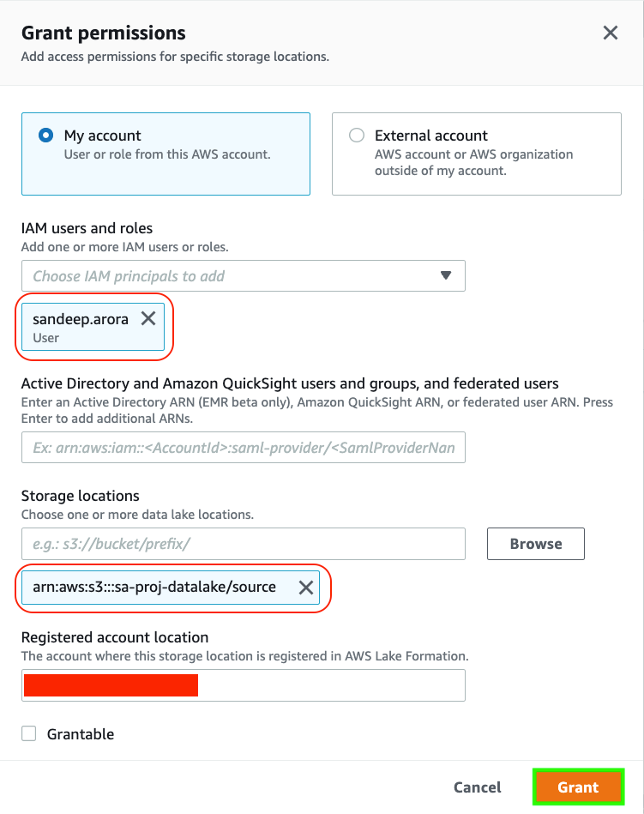Click the 'User or role from this AWS account' text
This screenshot has height=814, width=644.
pos(167,154)
